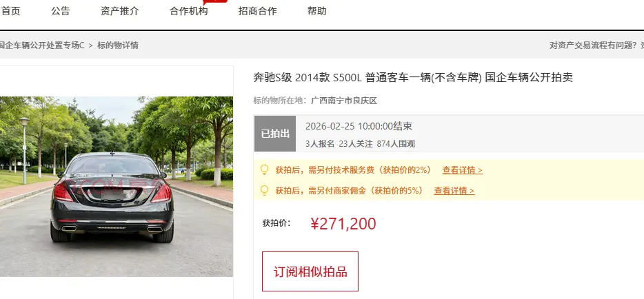The width and height of the screenshot is (644, 299).
Task: Click breadcrumb 国企车辆公开处置专场C
Action: [x=41, y=45]
